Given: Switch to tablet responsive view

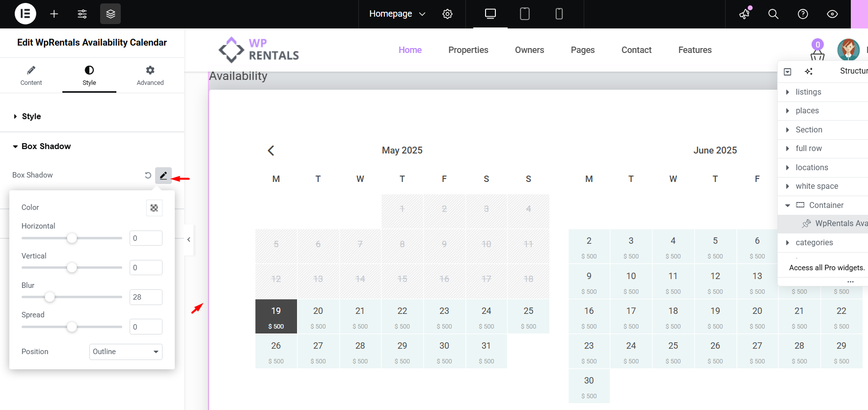Looking at the screenshot, I should click(524, 14).
